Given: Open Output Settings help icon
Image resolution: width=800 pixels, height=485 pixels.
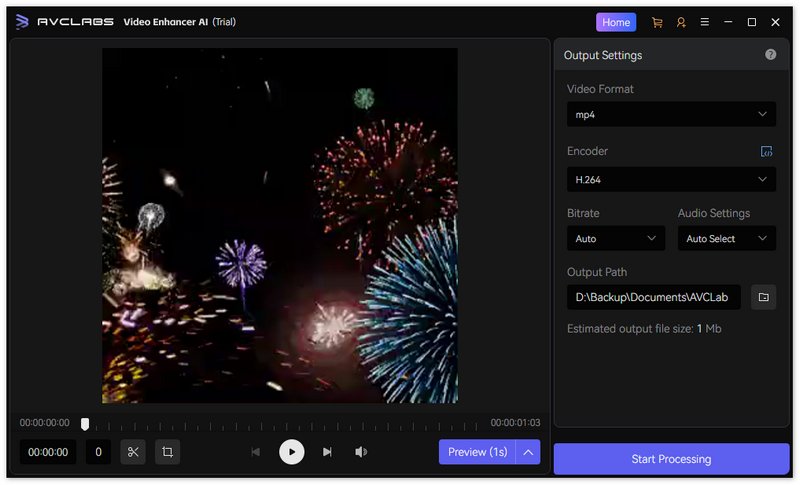Looking at the screenshot, I should click(770, 55).
